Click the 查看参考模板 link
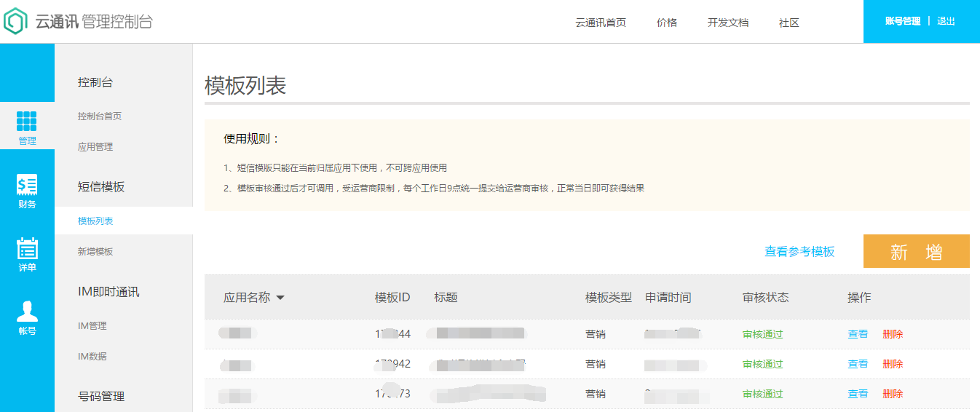Image resolution: width=980 pixels, height=412 pixels. click(799, 252)
